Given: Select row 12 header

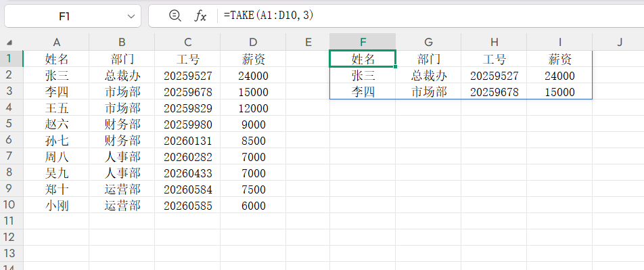Looking at the screenshot, I should coord(11,238).
